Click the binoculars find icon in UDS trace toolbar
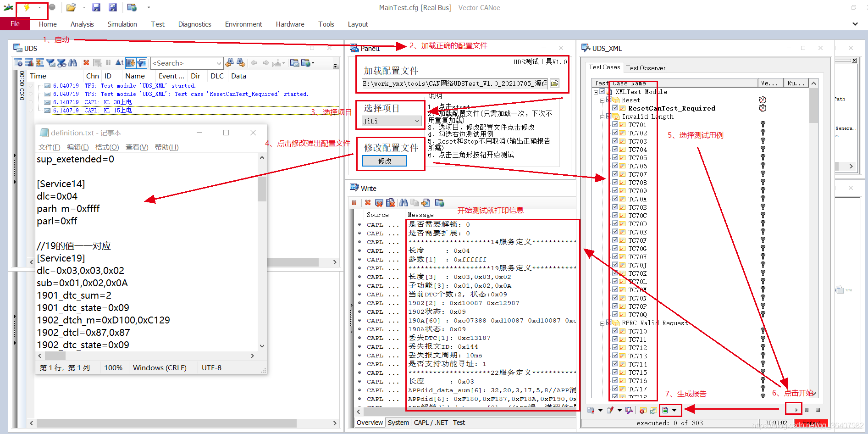Image resolution: width=868 pixels, height=434 pixels. tap(73, 63)
